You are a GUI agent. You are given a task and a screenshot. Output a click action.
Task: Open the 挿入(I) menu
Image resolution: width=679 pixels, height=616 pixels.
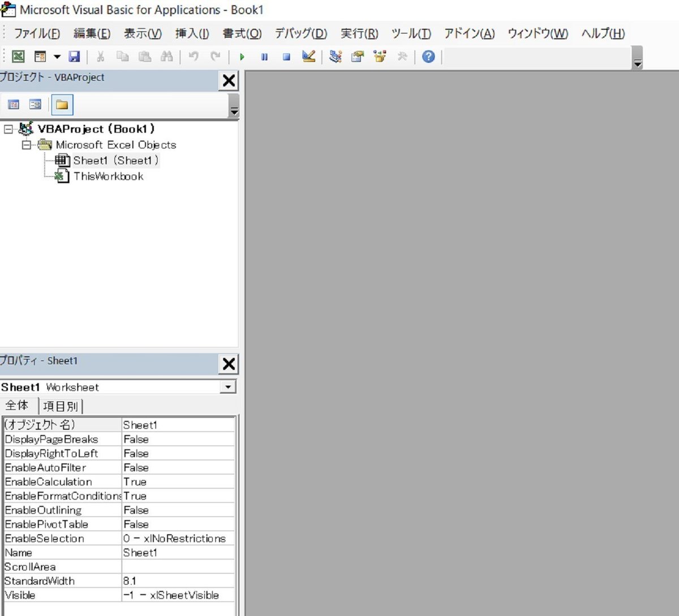(192, 33)
